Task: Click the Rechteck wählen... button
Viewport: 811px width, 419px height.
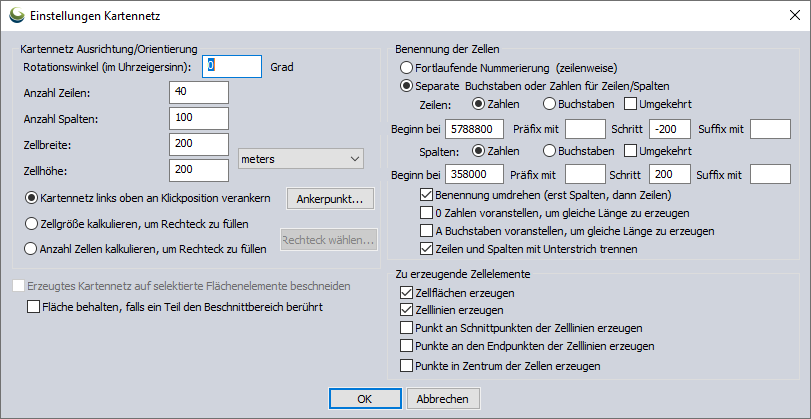Action: (x=329, y=240)
